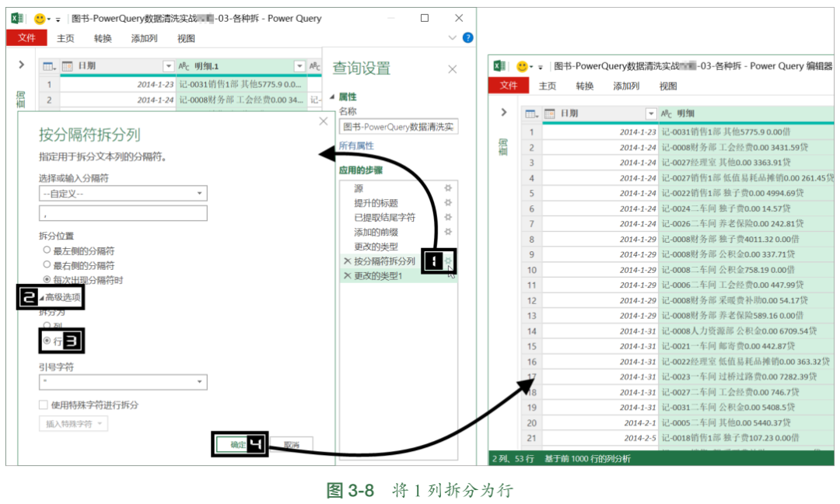Viewport: 840px width, 504px height.
Task: Click the table icon at left grid corner
Action: [49, 66]
